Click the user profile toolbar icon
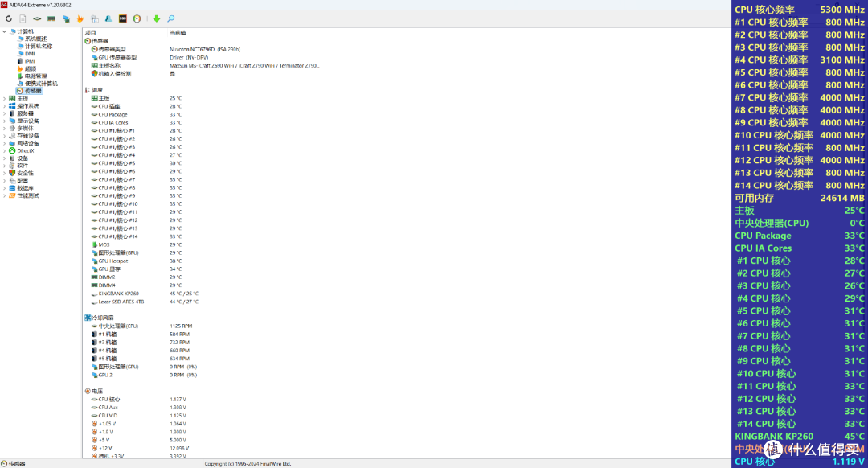The width and height of the screenshot is (868, 468). click(108, 18)
